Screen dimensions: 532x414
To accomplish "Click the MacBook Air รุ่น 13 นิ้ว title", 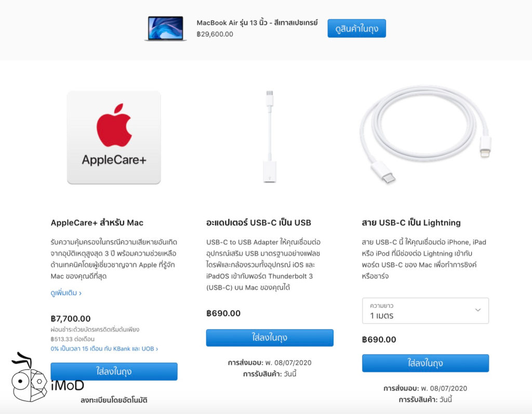I will [x=257, y=23].
